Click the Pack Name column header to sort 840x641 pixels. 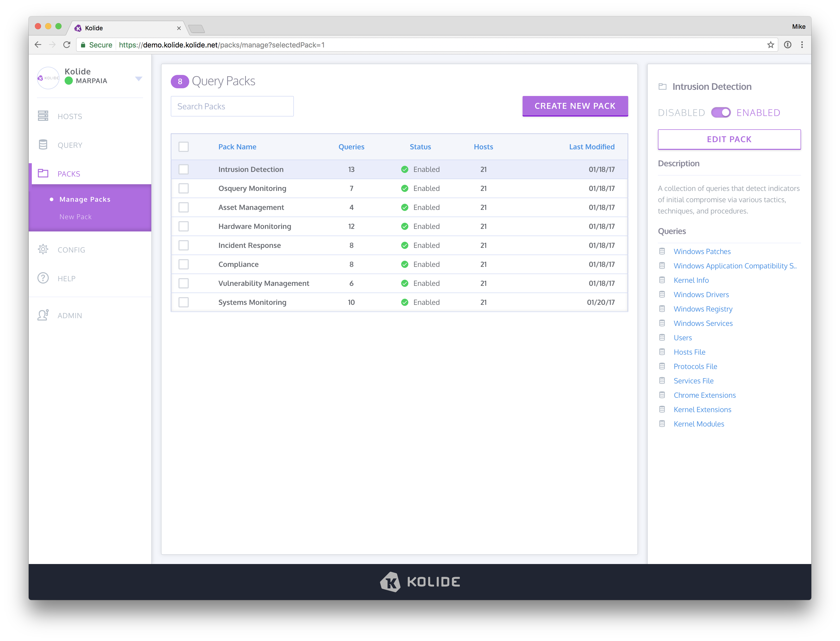tap(237, 146)
